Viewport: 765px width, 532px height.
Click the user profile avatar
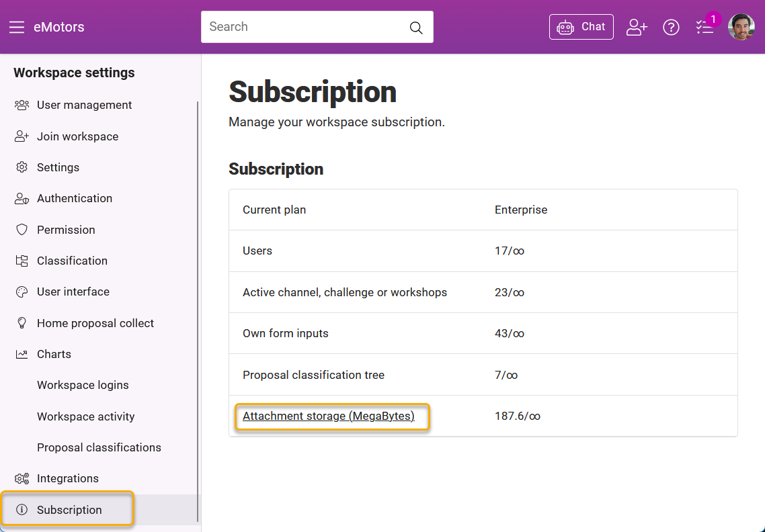click(x=741, y=27)
